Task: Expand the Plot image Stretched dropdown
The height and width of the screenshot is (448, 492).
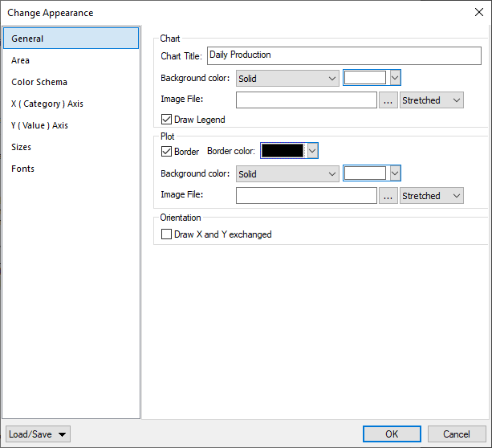Action: point(432,196)
